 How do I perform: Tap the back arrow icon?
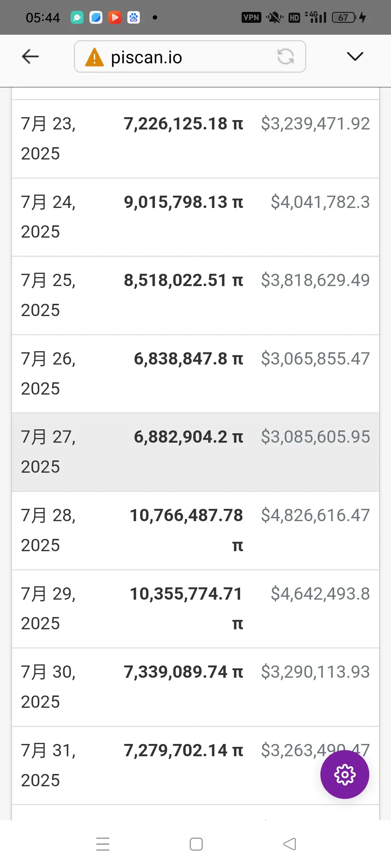[x=30, y=57]
